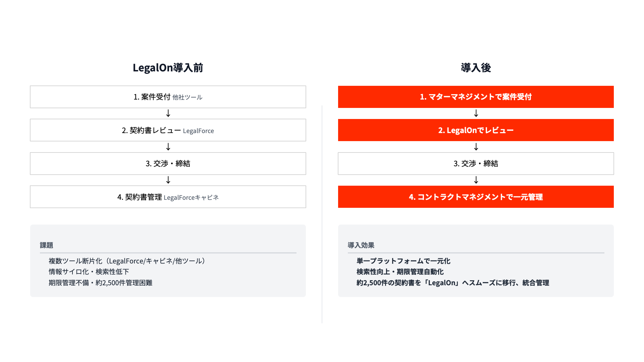The height and width of the screenshot is (362, 644).
Task: Select the left column '3. 交渉・締結' box under LegalOn導入前
Action: 168,164
